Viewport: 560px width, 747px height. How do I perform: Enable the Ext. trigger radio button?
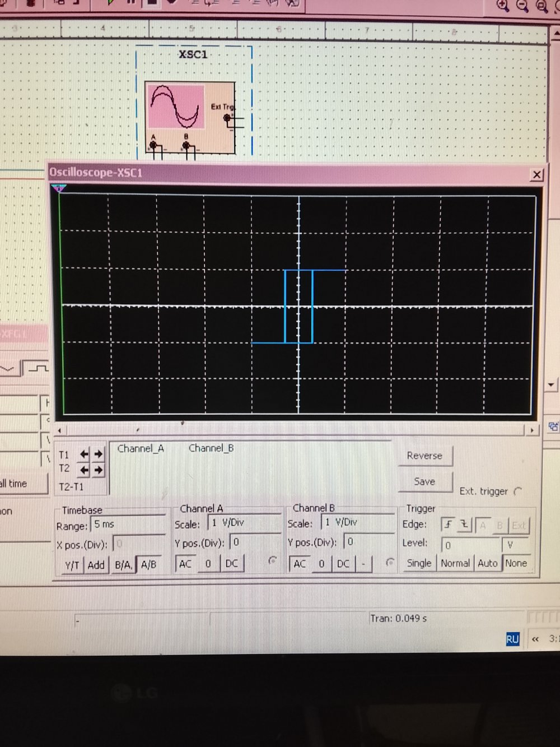pos(517,491)
